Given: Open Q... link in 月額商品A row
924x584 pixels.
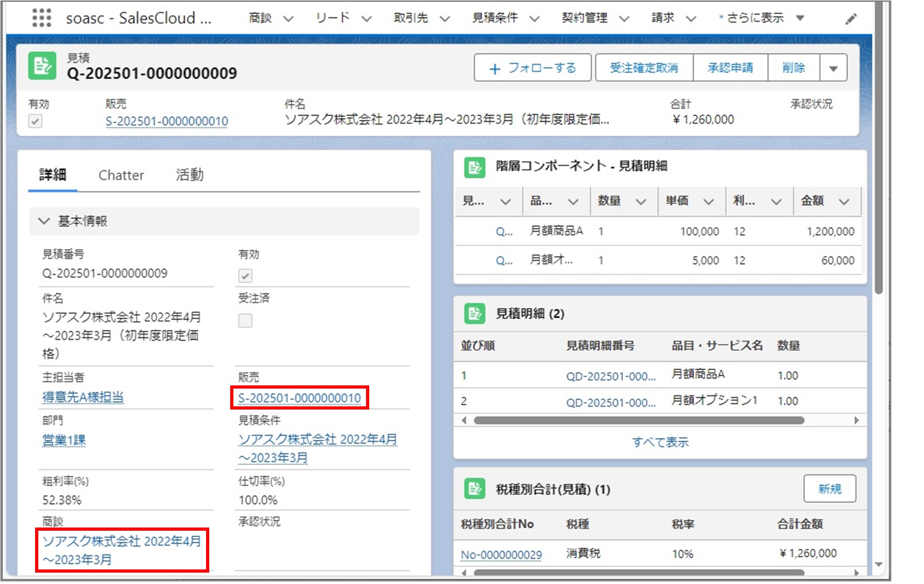Looking at the screenshot, I should [504, 232].
